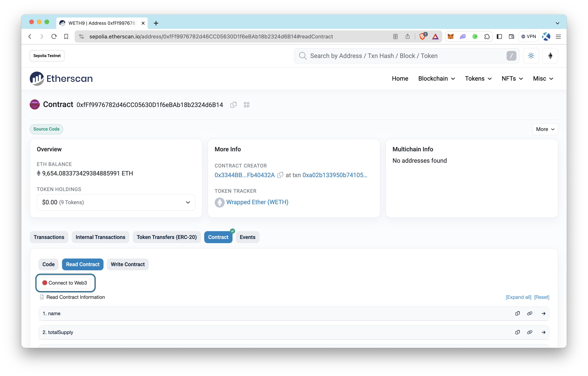Click the Sepolia Testnet button
Image resolution: width=588 pixels, height=376 pixels.
tap(47, 56)
